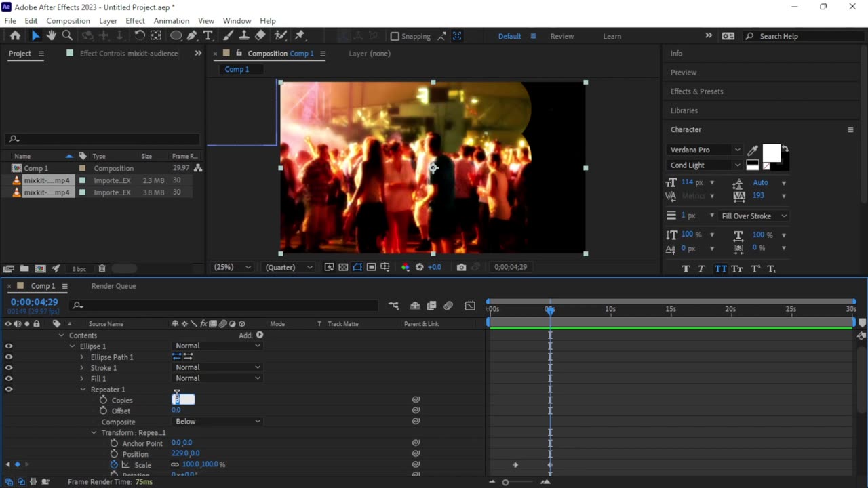Open Ellipse 1 blend mode Normal dropdown

[x=217, y=346]
